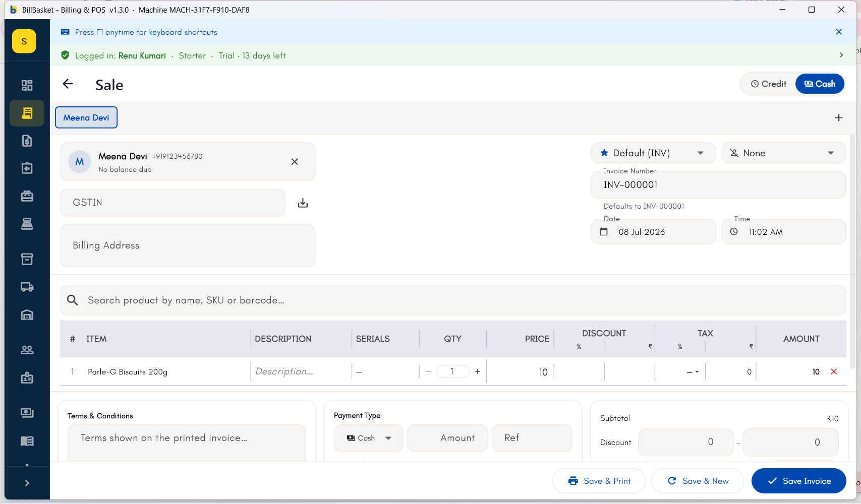Open the staff badge sidebar icon
The width and height of the screenshot is (861, 504).
[x=27, y=378]
